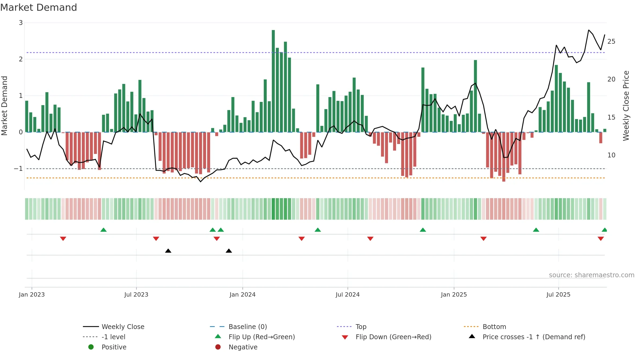Toggle the Top legend entry
The image size is (644, 362).
(352, 327)
